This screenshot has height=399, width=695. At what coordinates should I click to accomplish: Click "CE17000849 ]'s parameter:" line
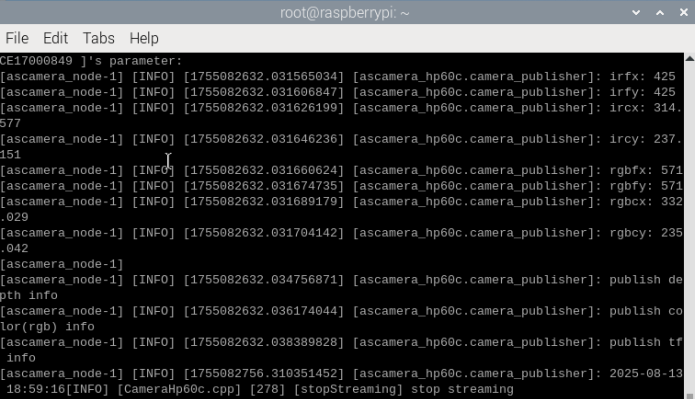click(91, 61)
